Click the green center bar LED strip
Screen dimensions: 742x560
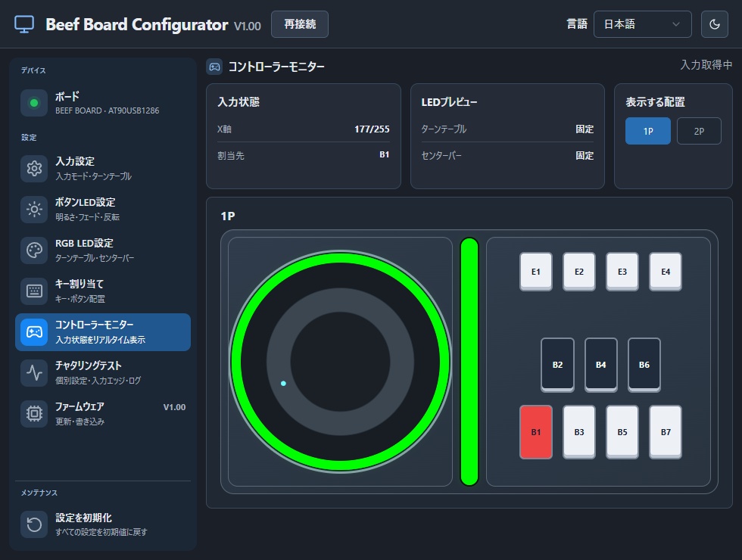click(x=469, y=362)
